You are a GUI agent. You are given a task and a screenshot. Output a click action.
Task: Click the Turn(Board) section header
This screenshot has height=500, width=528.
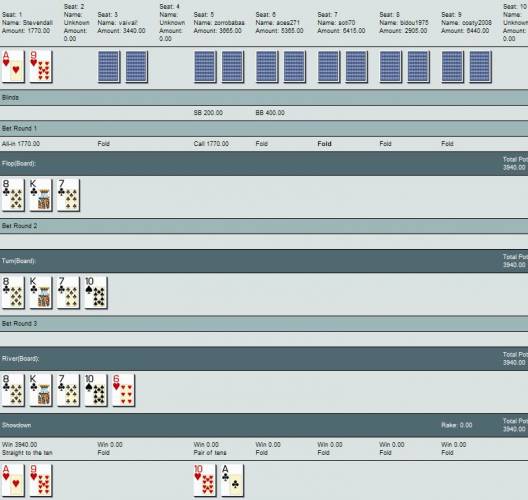coord(264,261)
